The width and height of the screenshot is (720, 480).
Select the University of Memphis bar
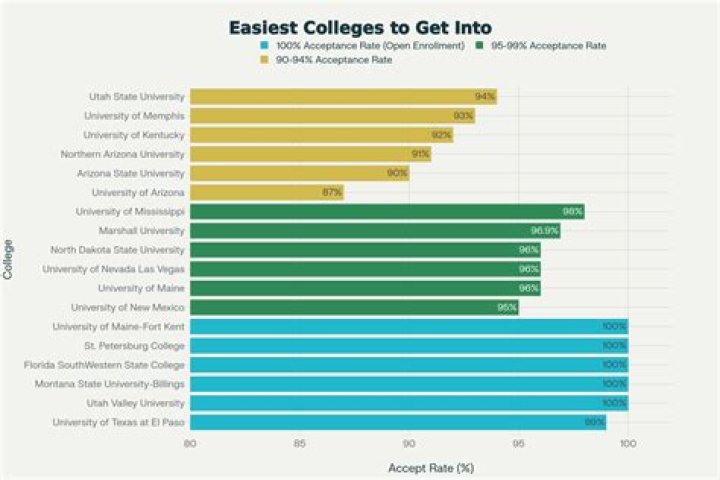point(331,116)
